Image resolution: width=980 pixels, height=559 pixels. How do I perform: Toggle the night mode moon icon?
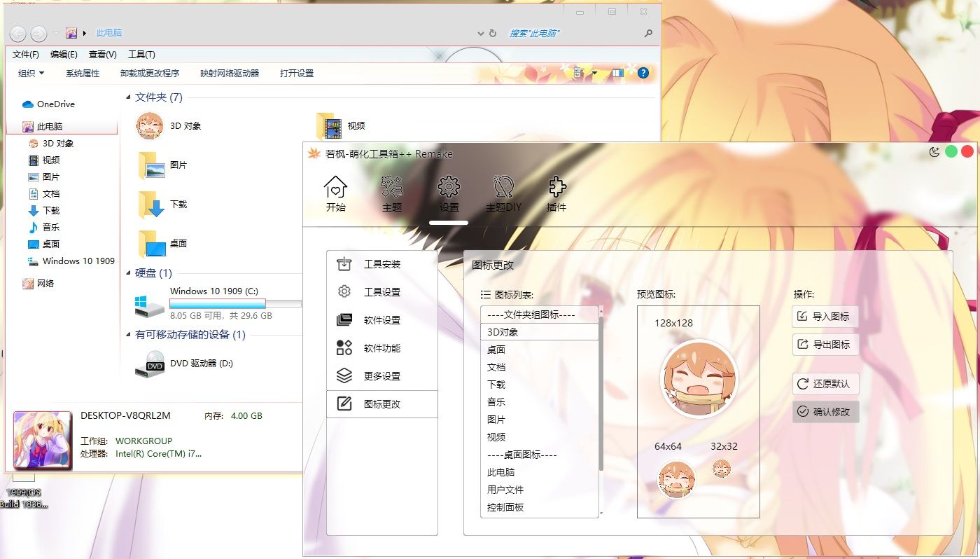pyautogui.click(x=934, y=151)
